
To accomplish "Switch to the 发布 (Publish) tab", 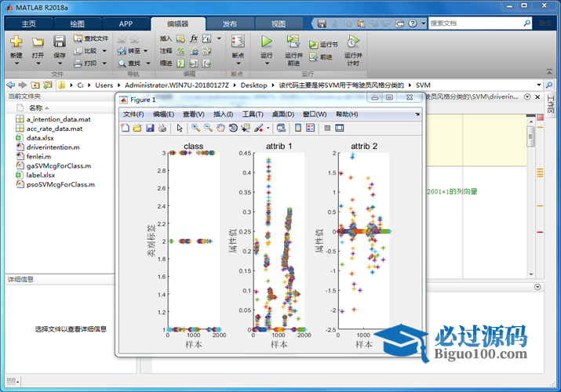I will click(x=230, y=24).
